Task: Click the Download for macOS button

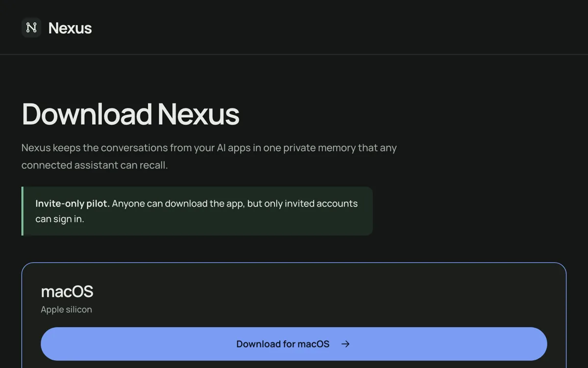Action: tap(294, 344)
